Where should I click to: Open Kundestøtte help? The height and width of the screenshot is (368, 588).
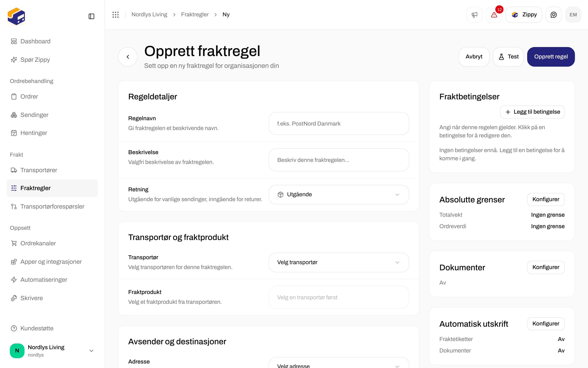[52, 328]
